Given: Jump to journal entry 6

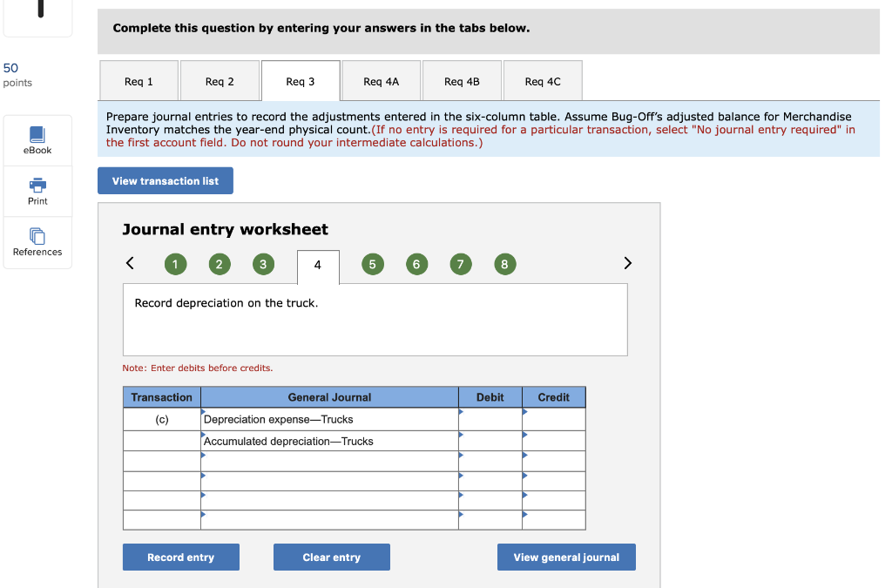Looking at the screenshot, I should point(416,264).
